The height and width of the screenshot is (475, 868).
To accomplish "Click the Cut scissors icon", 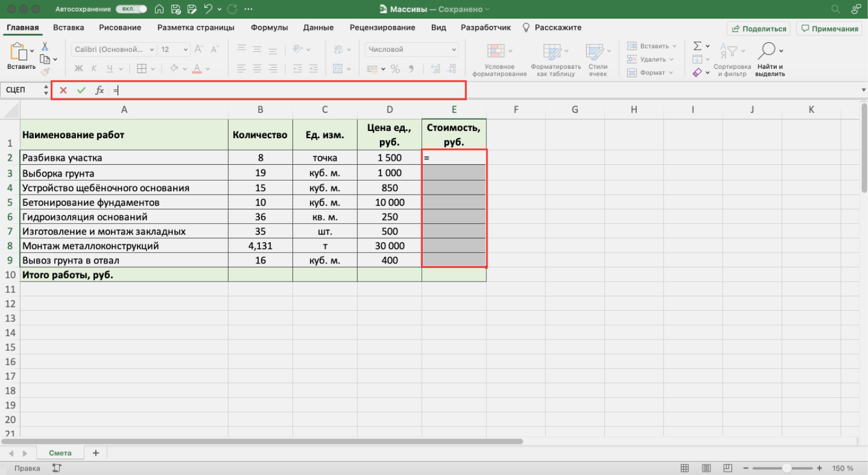I will coord(45,46).
